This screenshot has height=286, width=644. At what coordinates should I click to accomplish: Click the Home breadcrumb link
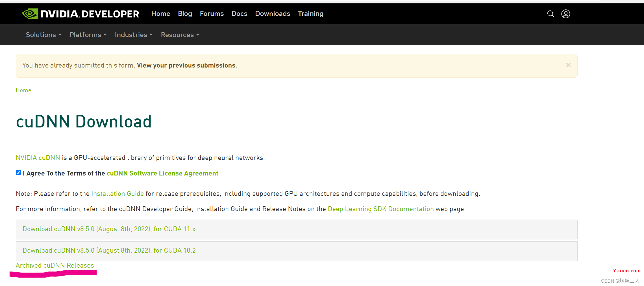click(x=23, y=90)
